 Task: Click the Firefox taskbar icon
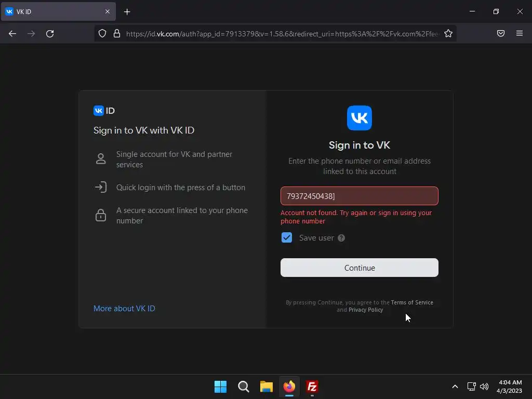click(x=289, y=387)
